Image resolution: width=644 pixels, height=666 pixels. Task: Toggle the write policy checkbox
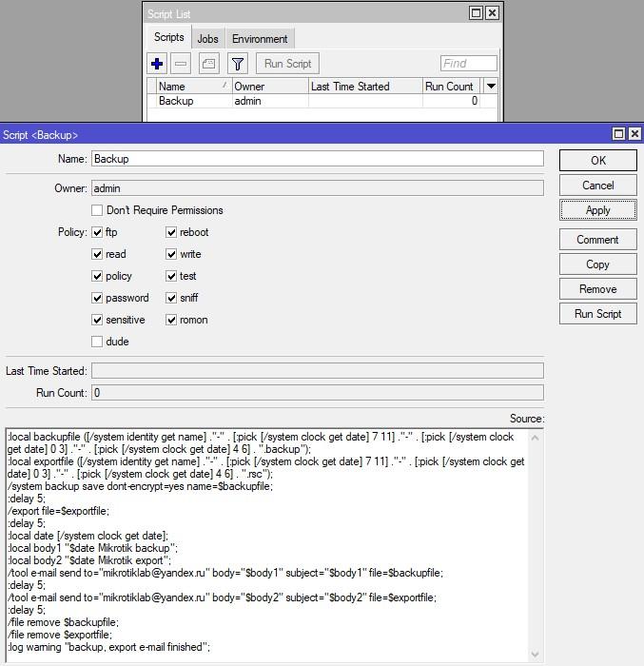[x=171, y=254]
